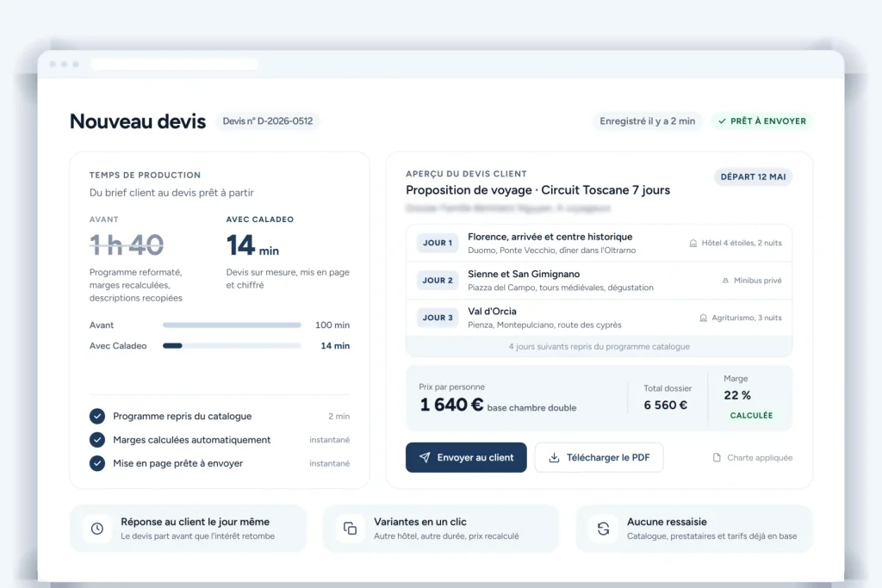
Task: Click the clock icon in Réponse au client card
Action: (97, 529)
